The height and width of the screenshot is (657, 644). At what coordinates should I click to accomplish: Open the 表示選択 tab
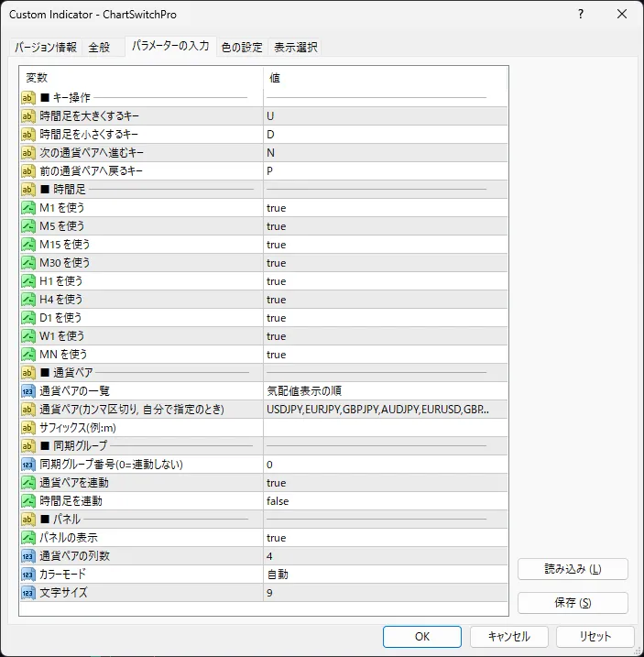295,47
